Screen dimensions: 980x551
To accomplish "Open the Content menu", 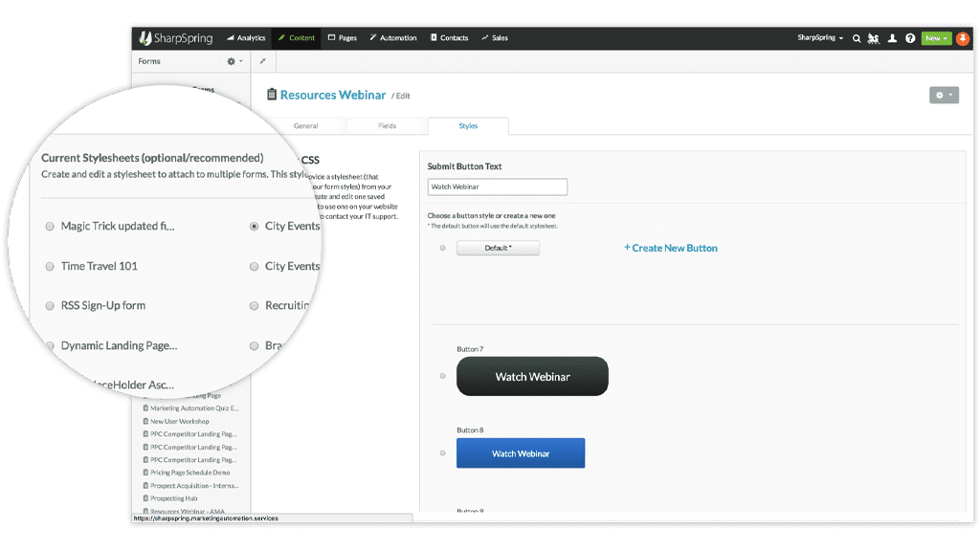I will (297, 38).
